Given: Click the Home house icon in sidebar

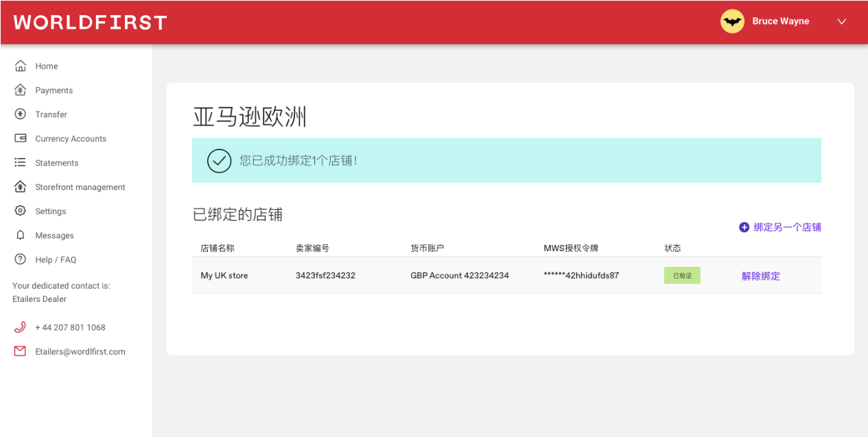Looking at the screenshot, I should [21, 66].
